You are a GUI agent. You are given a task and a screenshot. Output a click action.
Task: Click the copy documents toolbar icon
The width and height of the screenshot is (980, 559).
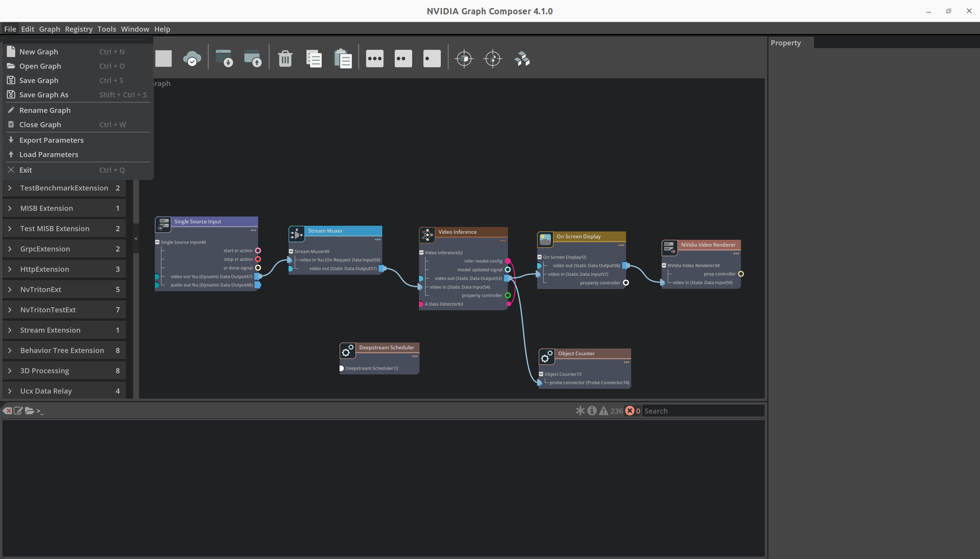(314, 59)
